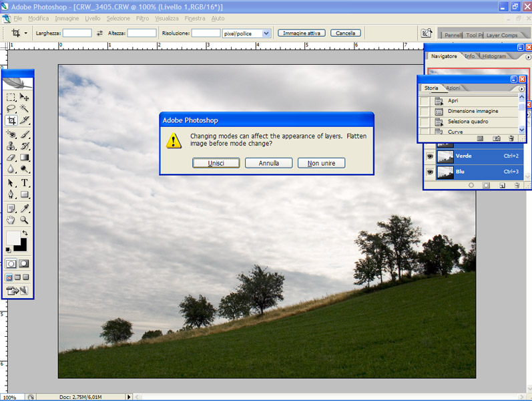Open the Crop tool preset picker arrow
The width and height of the screenshot is (532, 401).
pos(26,33)
